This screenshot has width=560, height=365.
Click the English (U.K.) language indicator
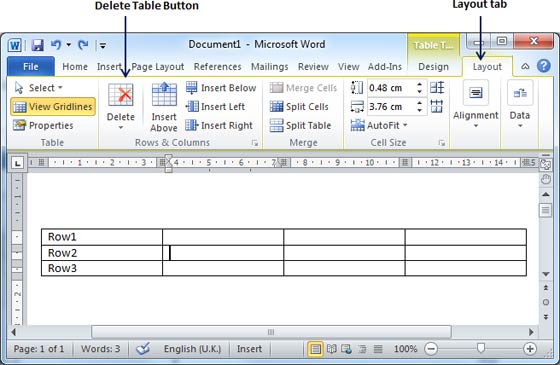pos(192,349)
